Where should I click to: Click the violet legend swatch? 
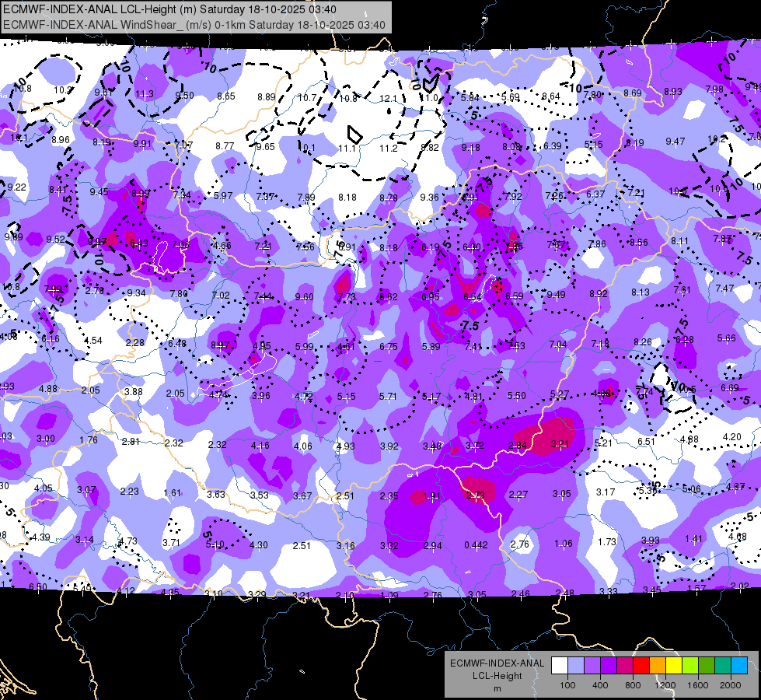[x=609, y=666]
